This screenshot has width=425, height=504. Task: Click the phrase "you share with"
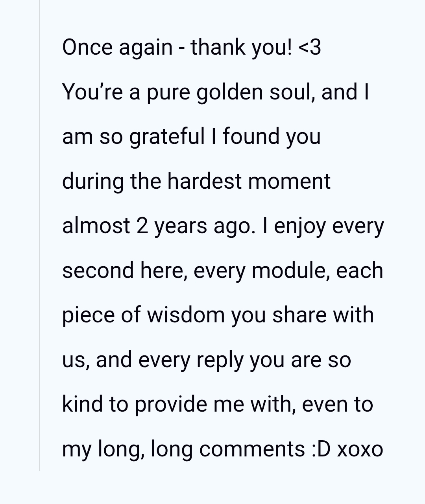302,315
